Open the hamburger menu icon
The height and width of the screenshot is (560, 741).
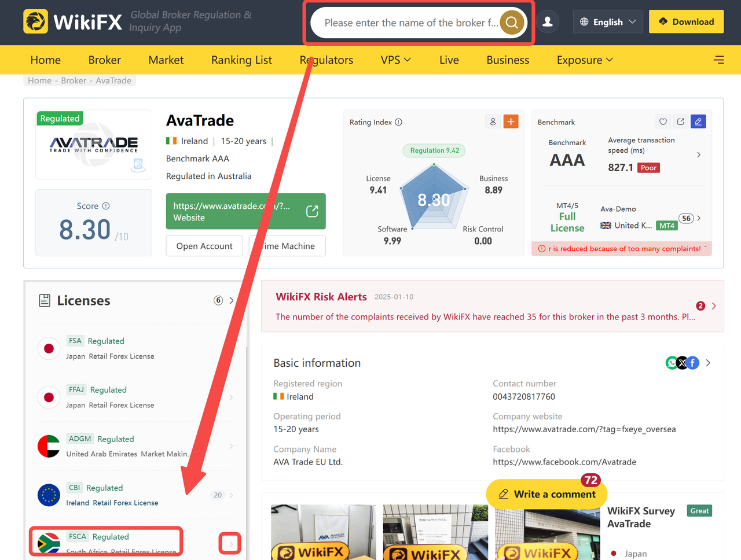[719, 60]
